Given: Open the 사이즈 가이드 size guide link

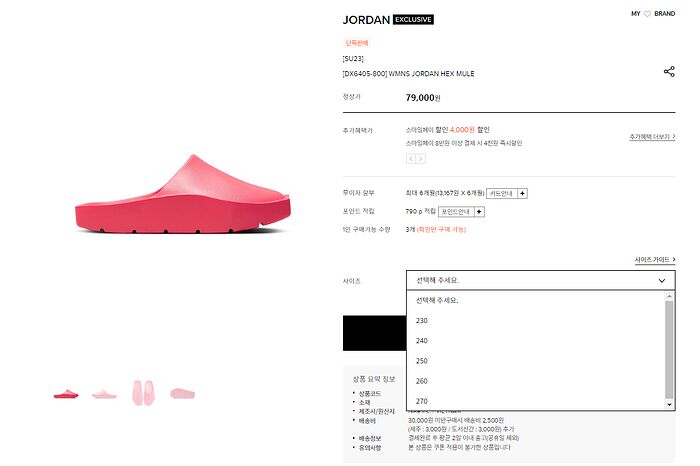Looking at the screenshot, I should click(655, 259).
